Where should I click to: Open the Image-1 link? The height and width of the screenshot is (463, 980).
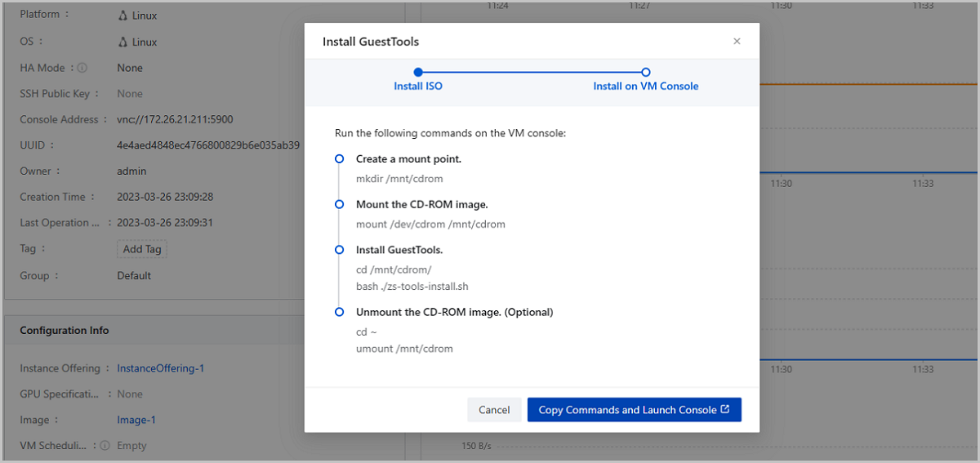(136, 420)
